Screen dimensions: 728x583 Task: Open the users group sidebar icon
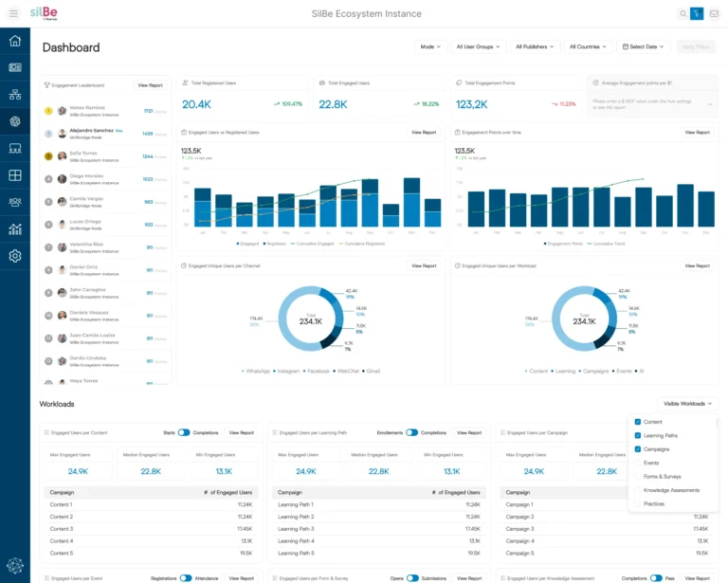15,202
